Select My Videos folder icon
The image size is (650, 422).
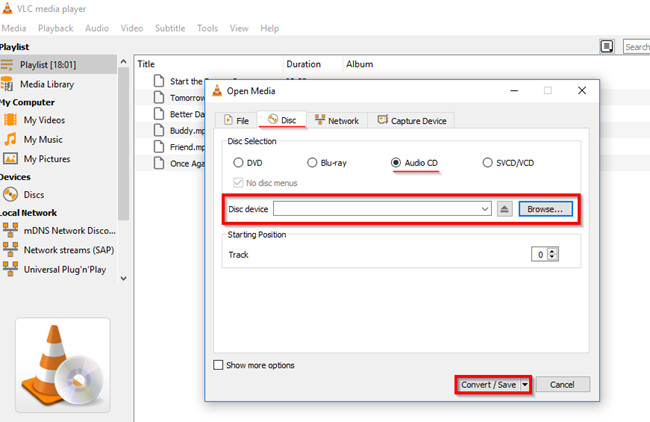point(11,120)
